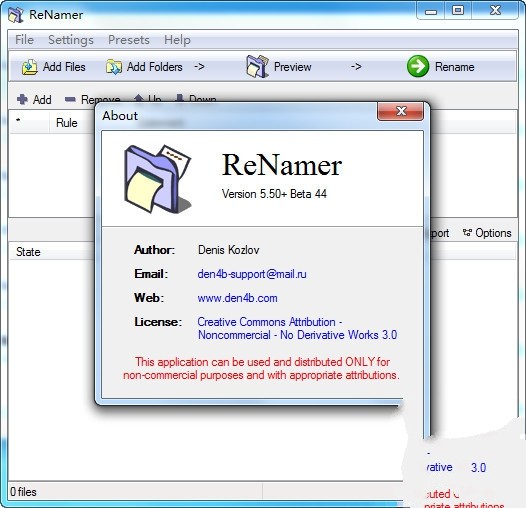Open the File menu
The image size is (526, 508).
(x=24, y=40)
